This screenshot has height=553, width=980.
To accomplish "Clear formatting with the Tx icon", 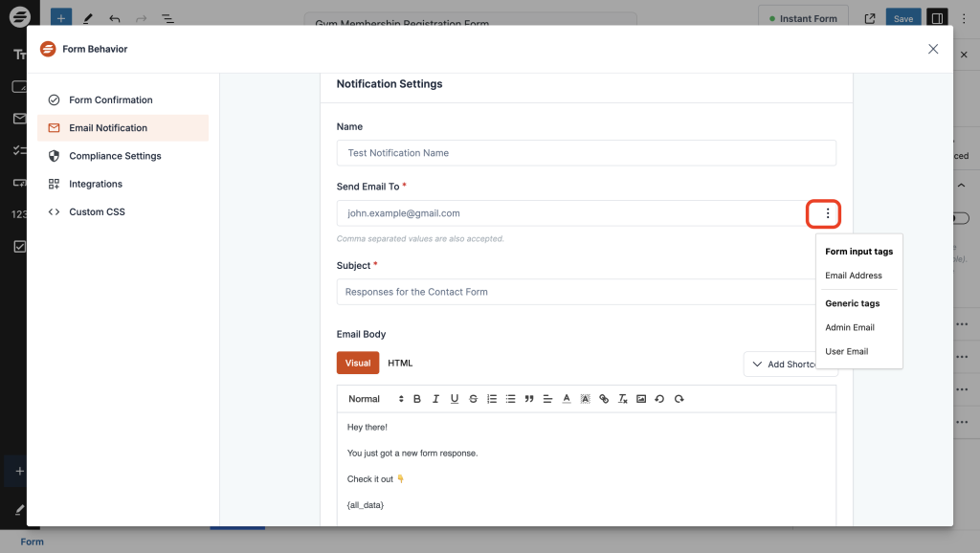I will (x=622, y=399).
